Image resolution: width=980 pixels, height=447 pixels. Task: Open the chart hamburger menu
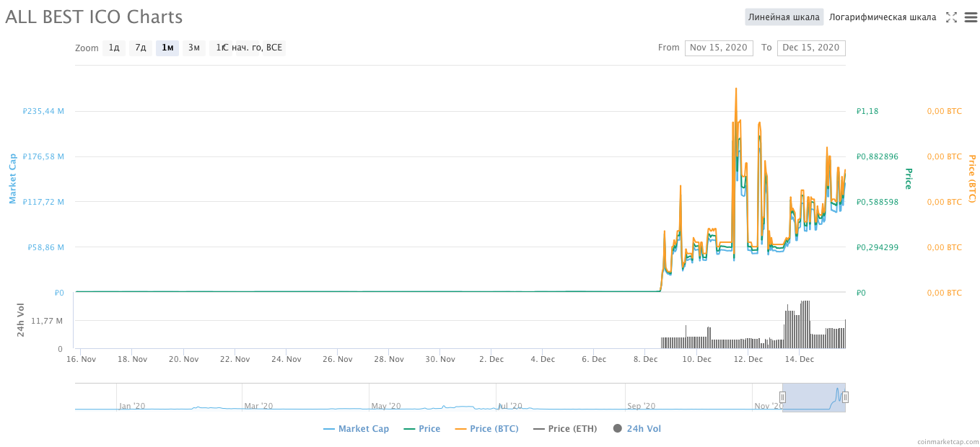point(971,17)
